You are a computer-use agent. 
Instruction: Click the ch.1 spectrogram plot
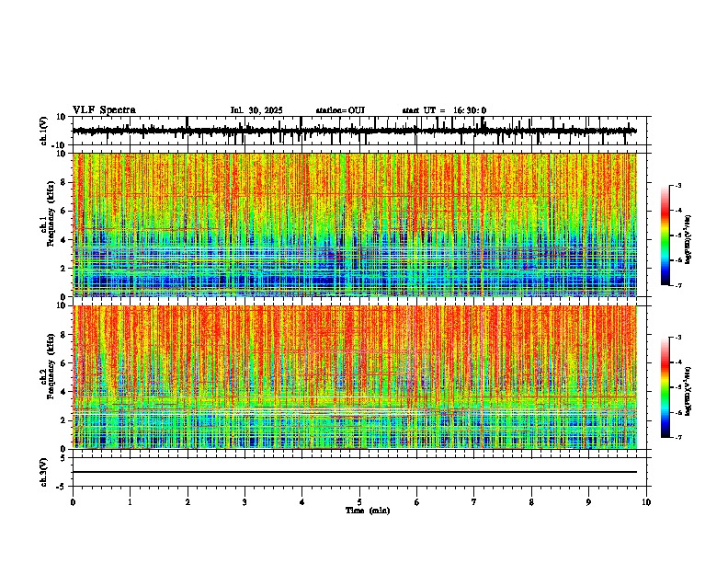355,224
